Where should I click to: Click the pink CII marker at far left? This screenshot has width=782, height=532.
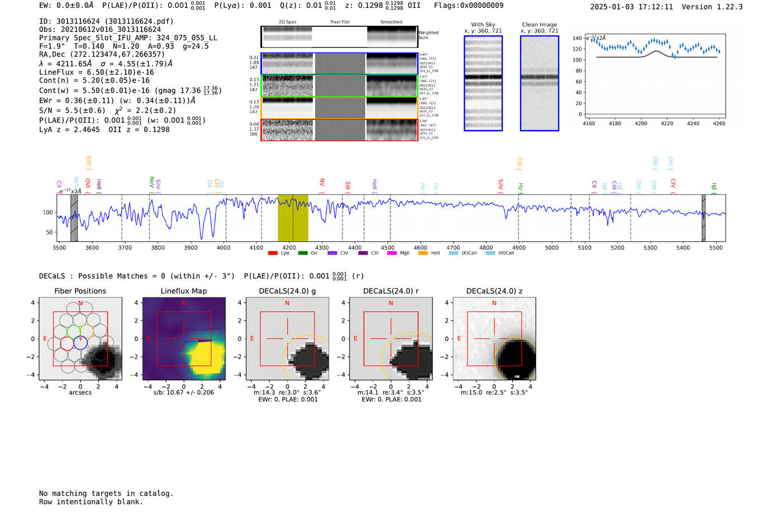pos(59,186)
